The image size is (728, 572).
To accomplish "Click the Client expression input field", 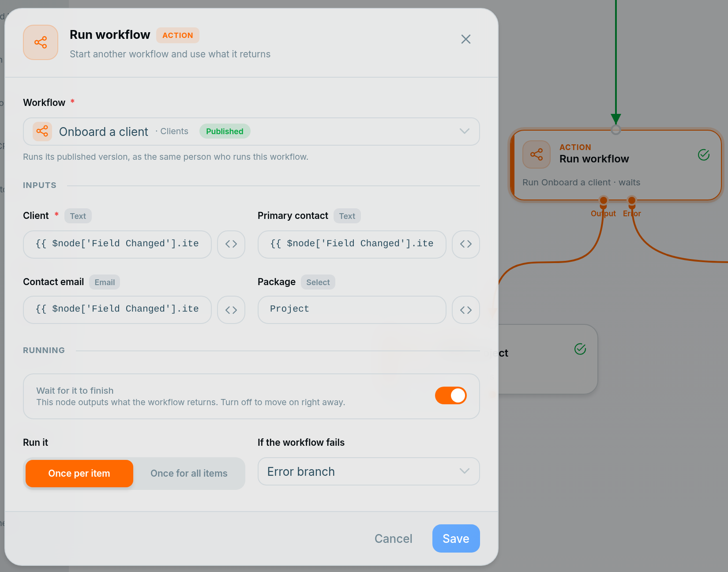I will (x=117, y=244).
